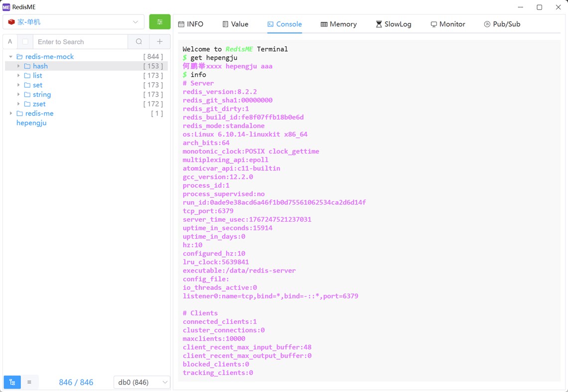Click the plus icon to add key
Screen dimensions: 568x392
click(160, 42)
